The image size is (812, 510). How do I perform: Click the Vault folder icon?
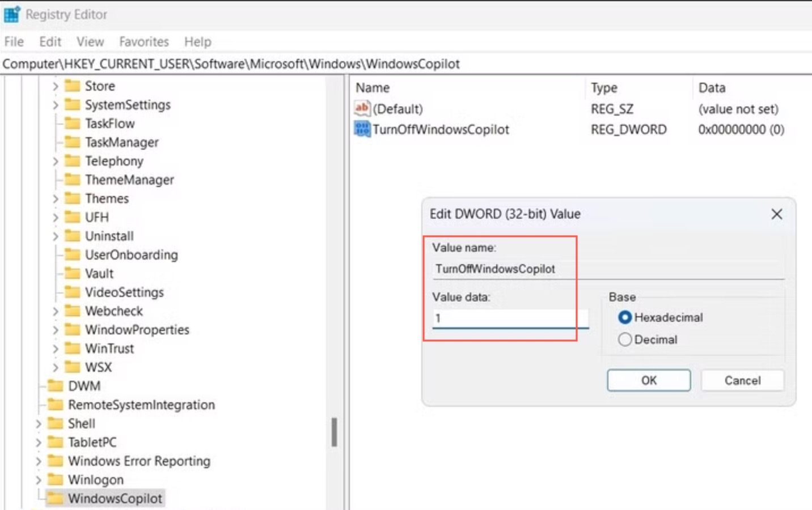73,273
